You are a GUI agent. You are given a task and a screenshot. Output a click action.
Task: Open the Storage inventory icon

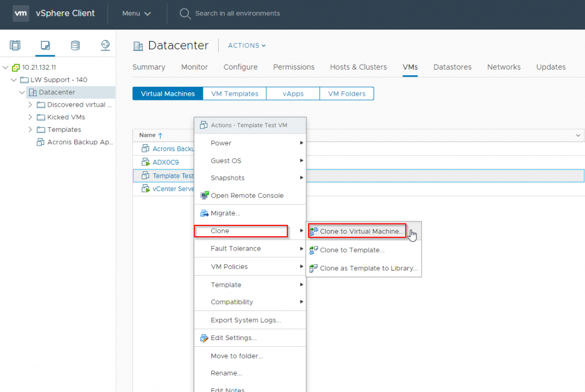75,46
